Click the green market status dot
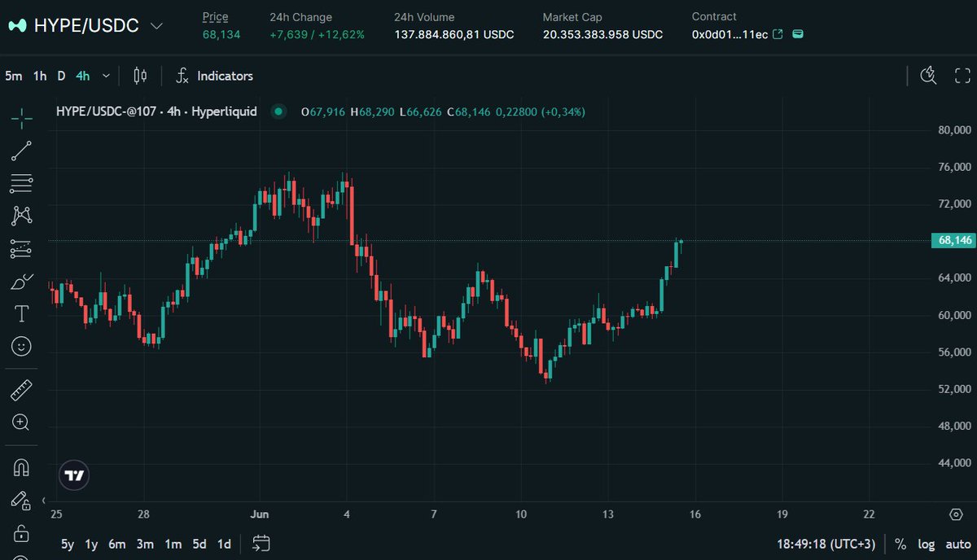Viewport: 977px width, 560px height. click(x=279, y=112)
